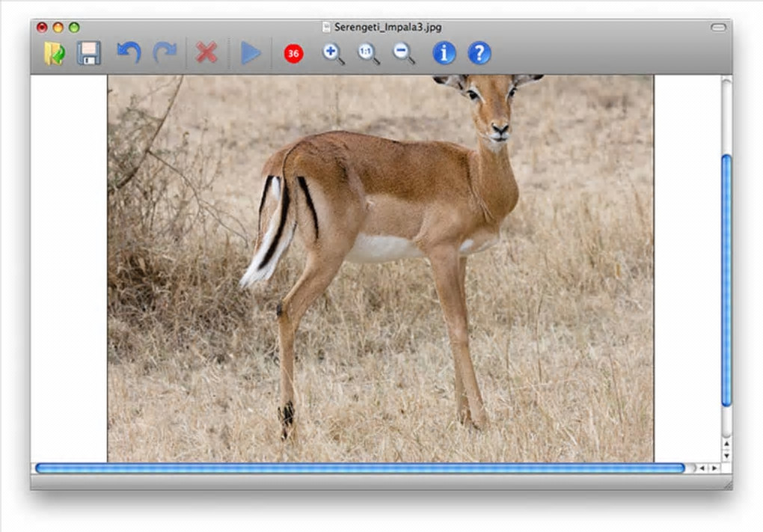Image resolution: width=763 pixels, height=532 pixels.
Task: Start processing with blue play arrow
Action: 251,53
